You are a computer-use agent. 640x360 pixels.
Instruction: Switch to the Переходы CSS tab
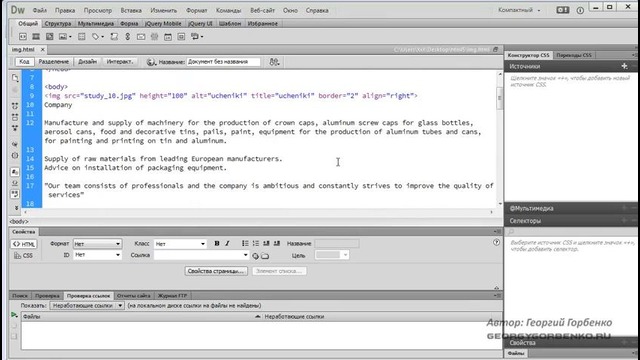(x=573, y=55)
